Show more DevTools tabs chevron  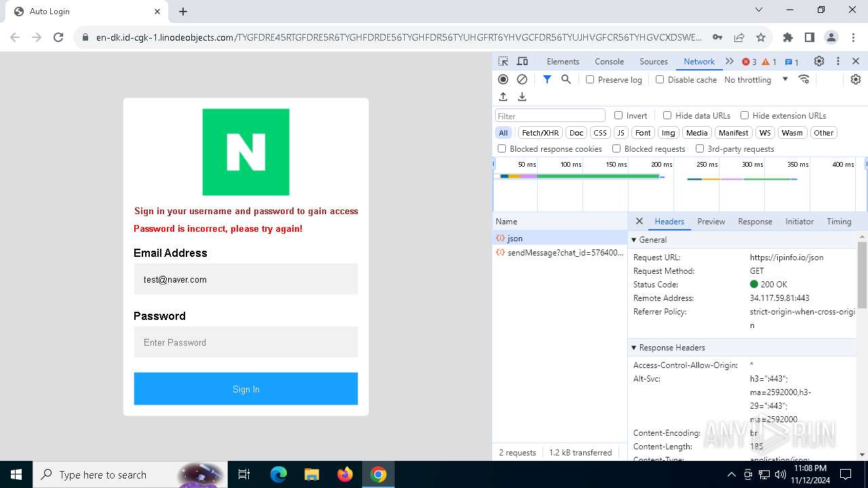pyautogui.click(x=730, y=62)
